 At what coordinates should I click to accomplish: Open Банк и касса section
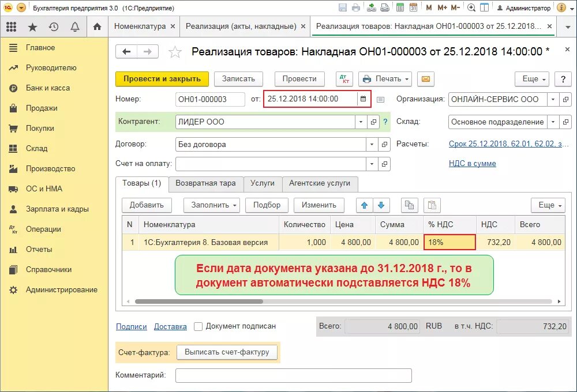click(x=48, y=88)
